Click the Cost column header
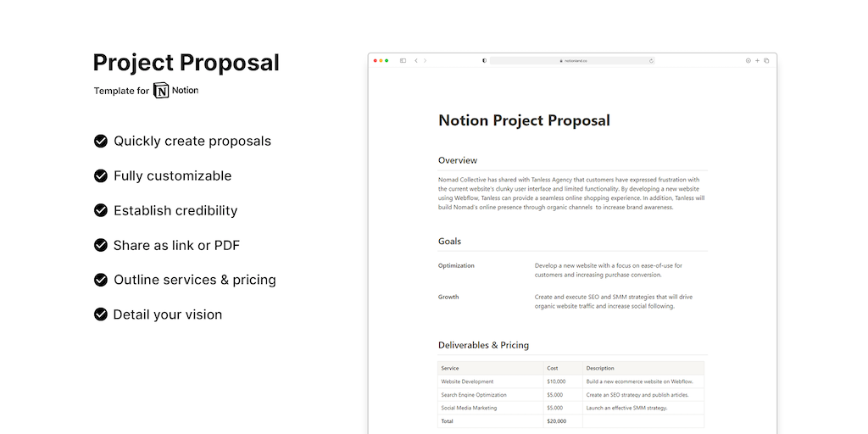Image resolution: width=868 pixels, height=434 pixels. [553, 368]
